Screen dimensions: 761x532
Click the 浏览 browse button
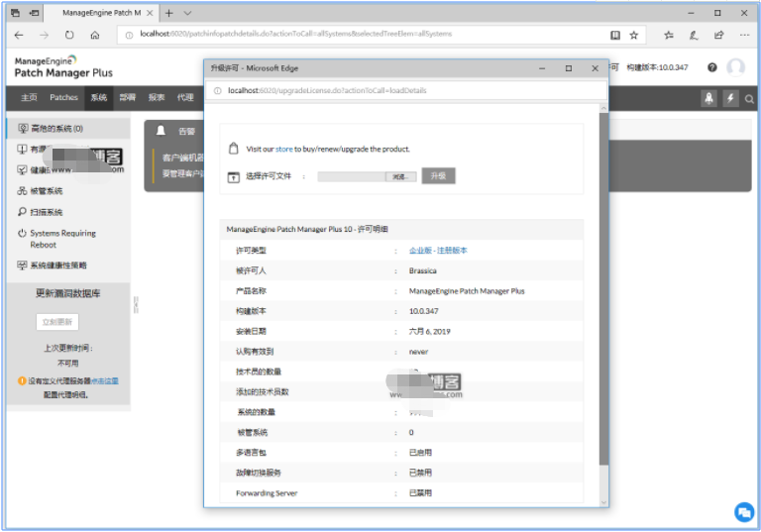click(401, 176)
